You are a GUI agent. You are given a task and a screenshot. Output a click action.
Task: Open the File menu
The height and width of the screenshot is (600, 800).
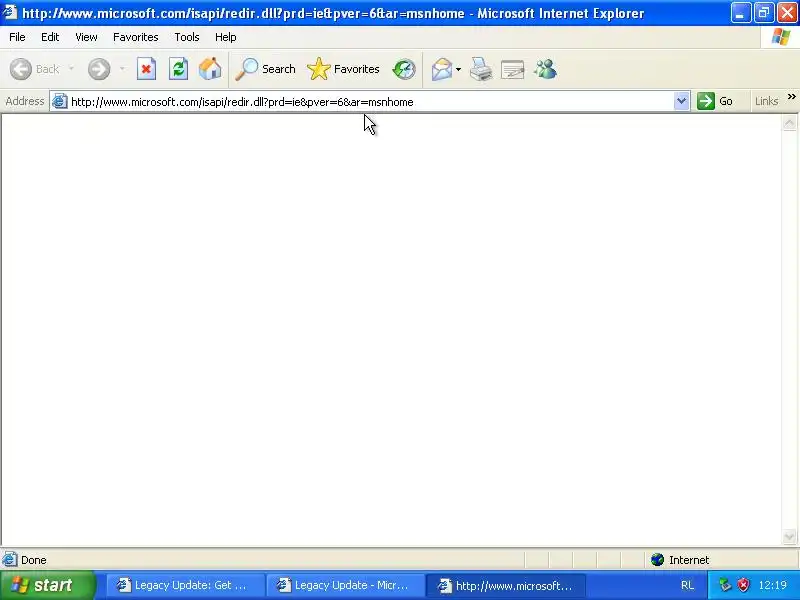17,37
